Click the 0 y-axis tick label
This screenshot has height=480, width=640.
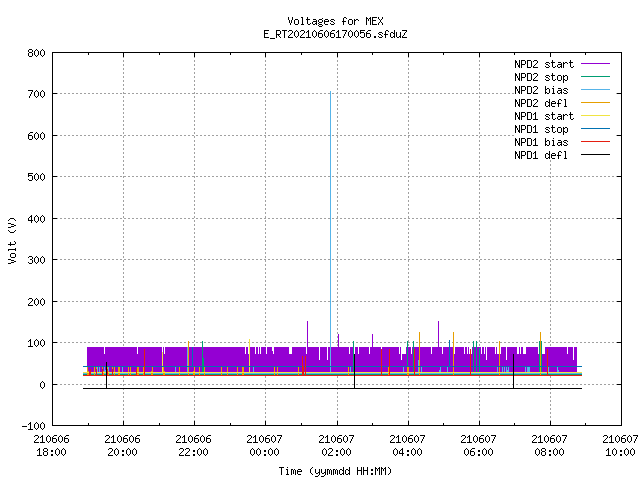tap(42, 385)
